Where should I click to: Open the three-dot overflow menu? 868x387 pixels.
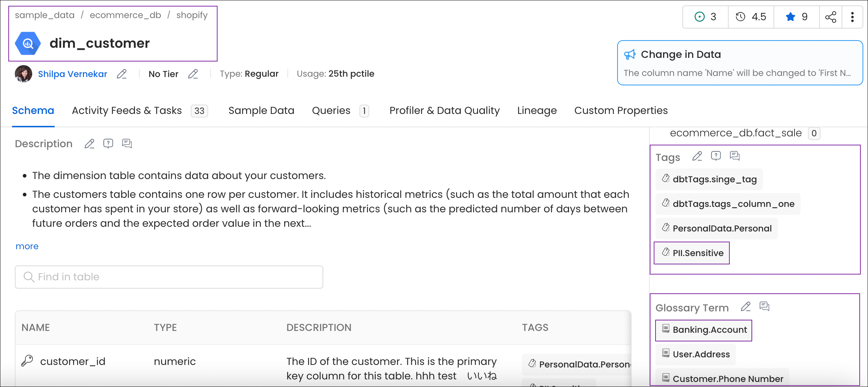click(852, 17)
